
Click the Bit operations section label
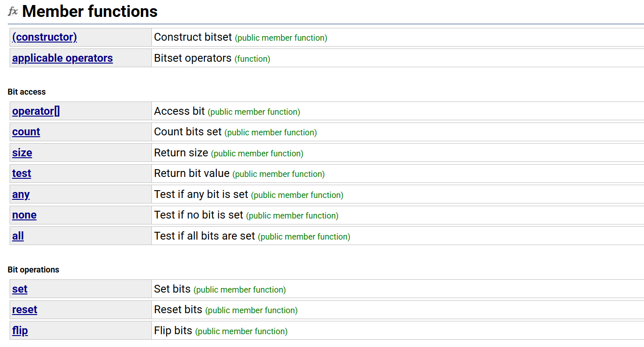click(x=33, y=270)
